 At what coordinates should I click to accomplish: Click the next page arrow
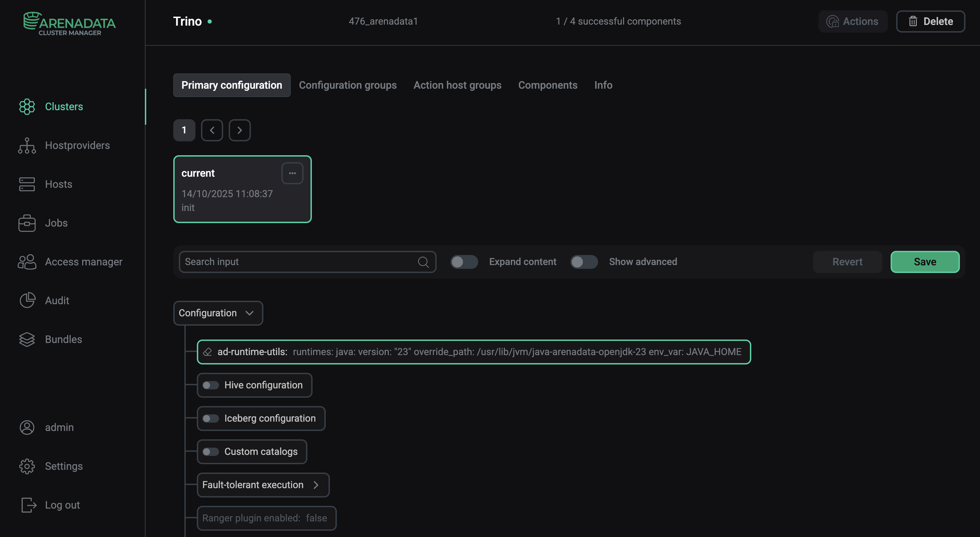pos(240,130)
